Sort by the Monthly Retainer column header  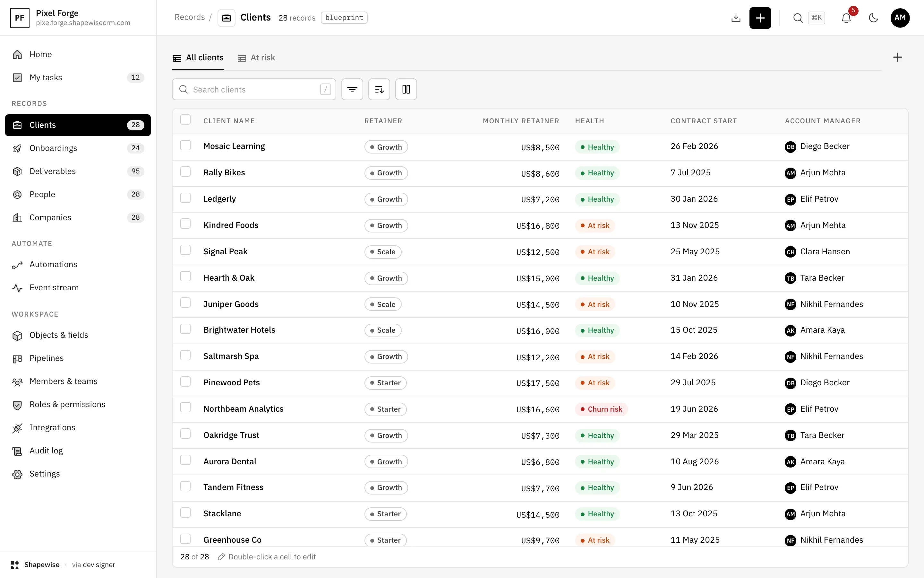click(x=521, y=121)
